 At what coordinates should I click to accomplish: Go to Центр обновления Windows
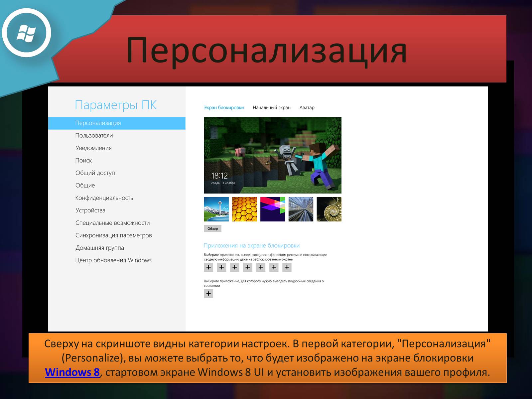[x=113, y=260]
